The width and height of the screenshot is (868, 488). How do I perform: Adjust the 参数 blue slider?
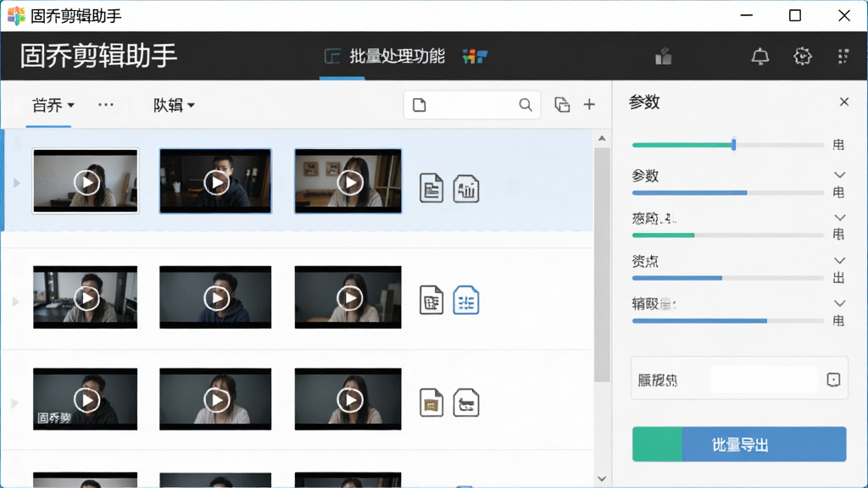[728, 193]
